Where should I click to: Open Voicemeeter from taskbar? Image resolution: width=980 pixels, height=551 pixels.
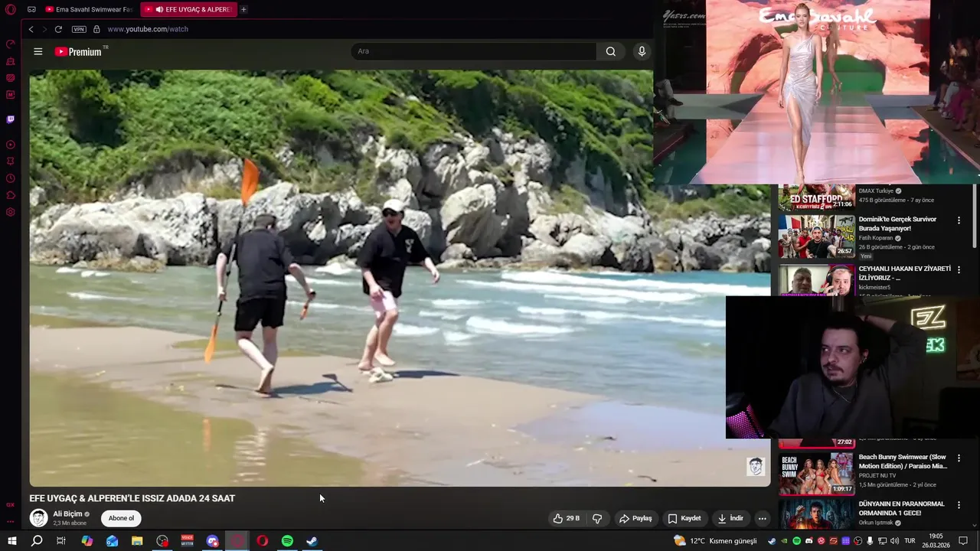187,541
